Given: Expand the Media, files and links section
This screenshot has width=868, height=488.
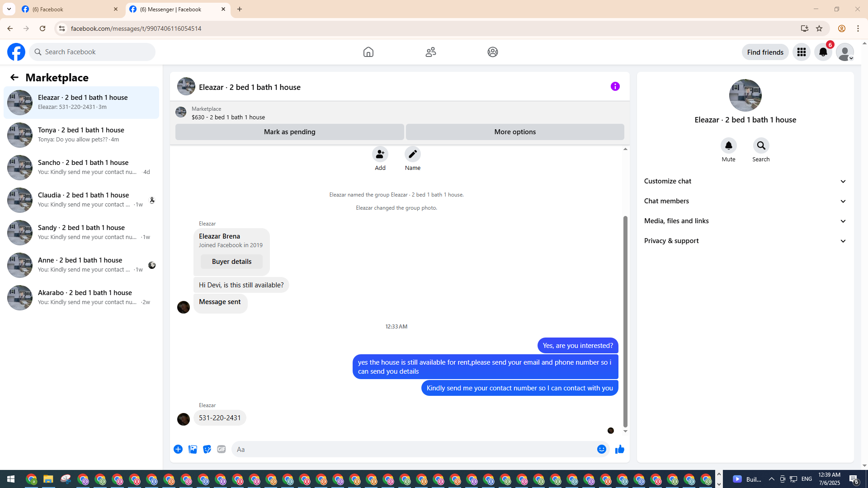Looking at the screenshot, I should tap(745, 221).
